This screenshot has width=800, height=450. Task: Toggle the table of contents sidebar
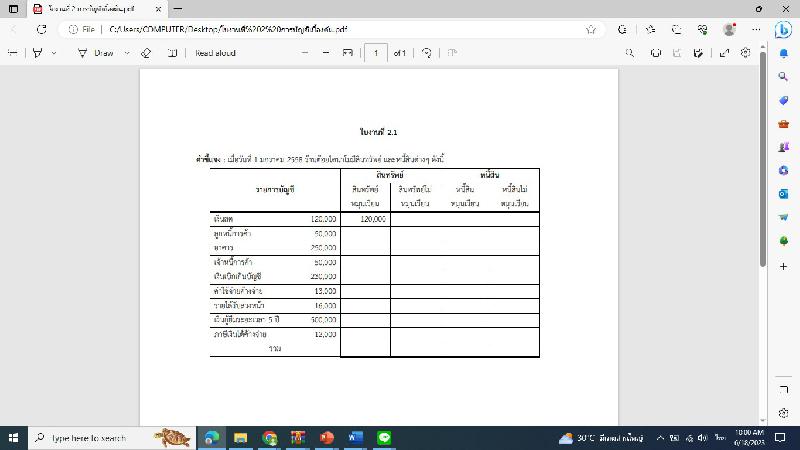13,53
